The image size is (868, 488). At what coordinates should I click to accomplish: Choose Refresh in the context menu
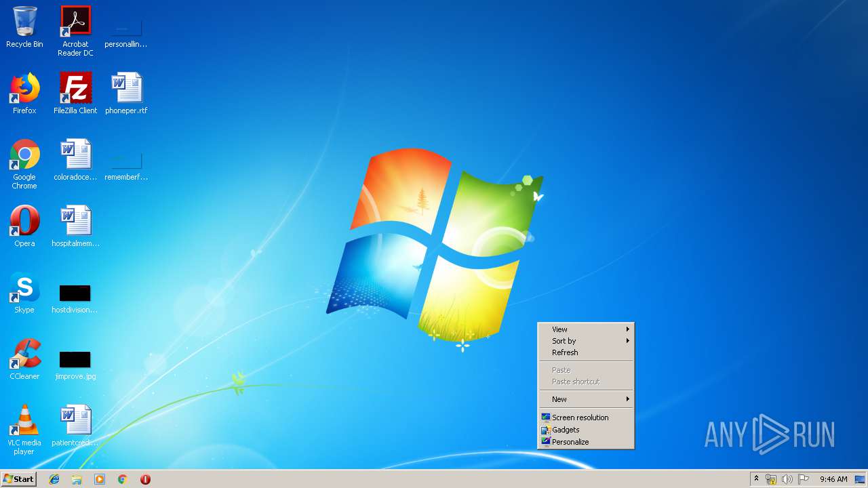[x=586, y=352]
